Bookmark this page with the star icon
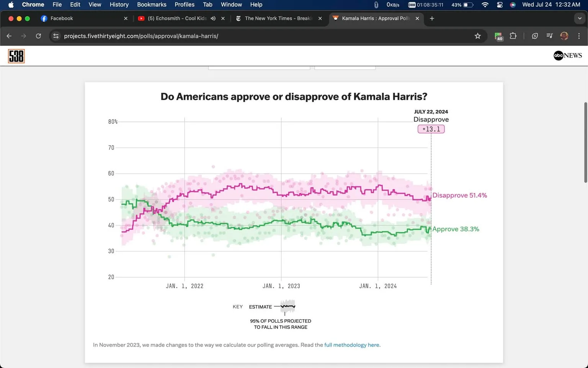Screen dimensions: 588x368 point(477,36)
